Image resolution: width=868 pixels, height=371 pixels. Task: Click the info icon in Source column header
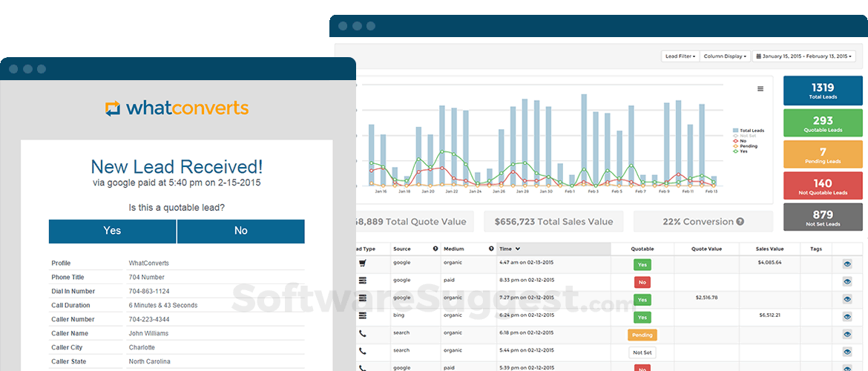(x=435, y=249)
